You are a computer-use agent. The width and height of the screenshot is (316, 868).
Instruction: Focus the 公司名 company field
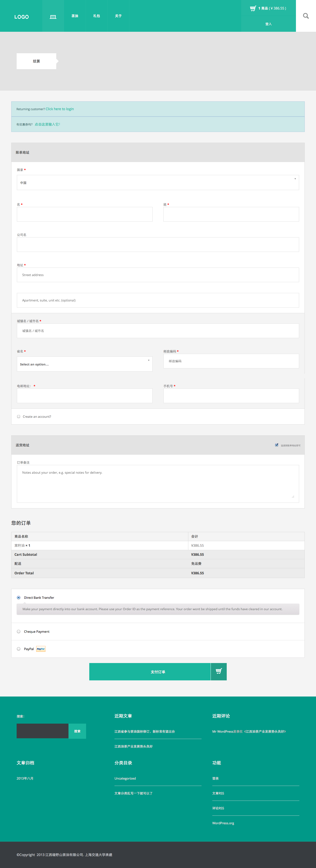click(158, 245)
